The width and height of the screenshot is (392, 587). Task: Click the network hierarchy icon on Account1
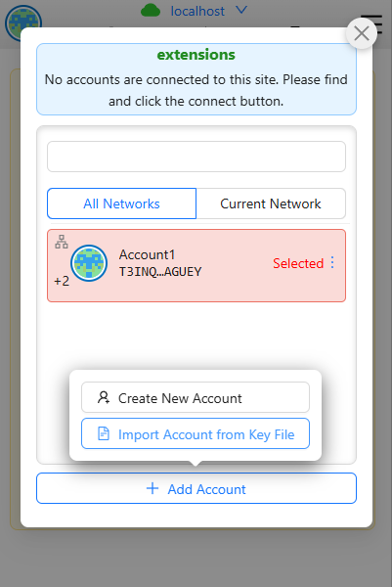[62, 242]
